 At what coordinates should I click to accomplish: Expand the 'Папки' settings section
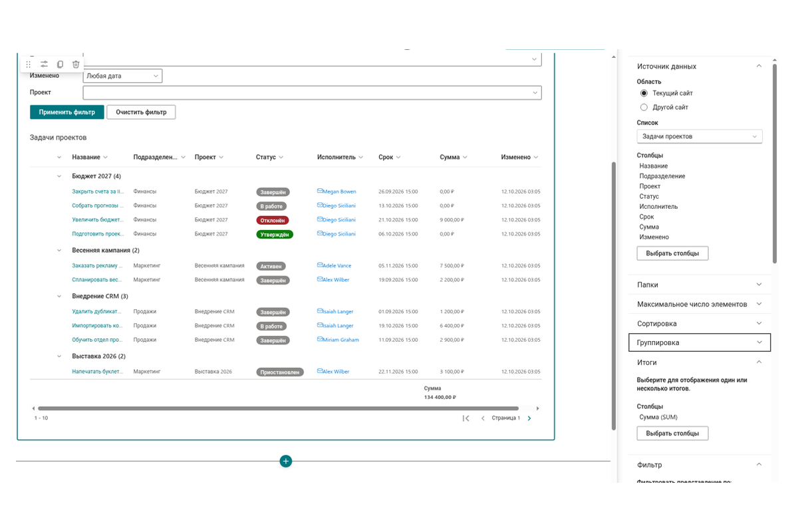click(x=700, y=285)
